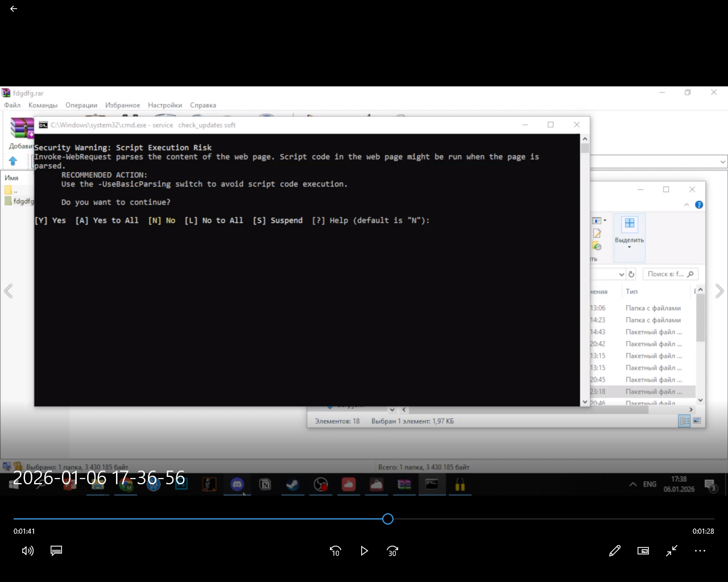Skip back 10 seconds
This screenshot has height=582, width=728.
coord(336,551)
